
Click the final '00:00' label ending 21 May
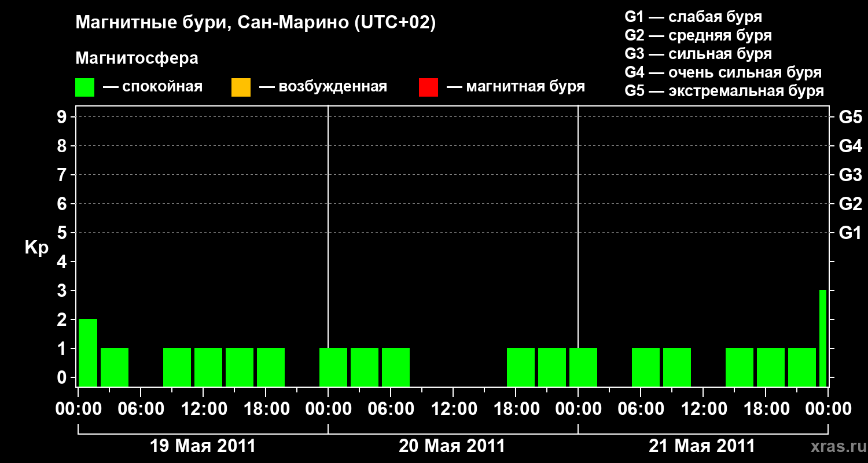coord(828,409)
